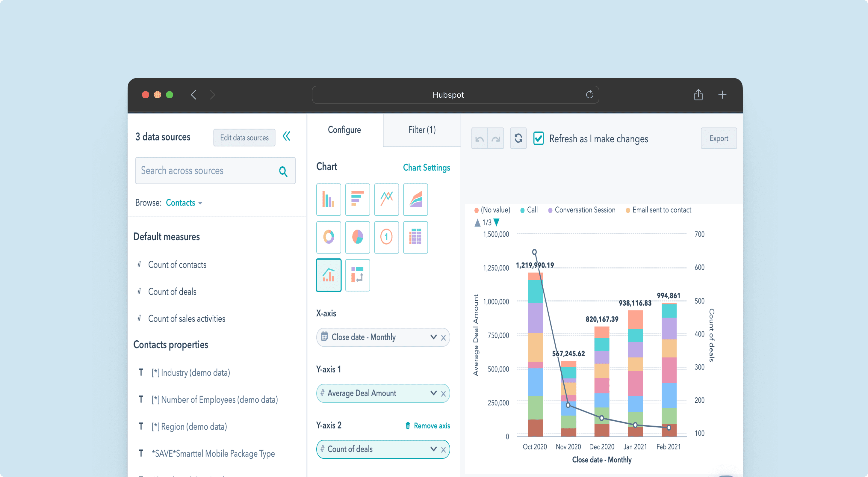Toggle the Call legend series
This screenshot has height=477, width=868.
point(529,210)
